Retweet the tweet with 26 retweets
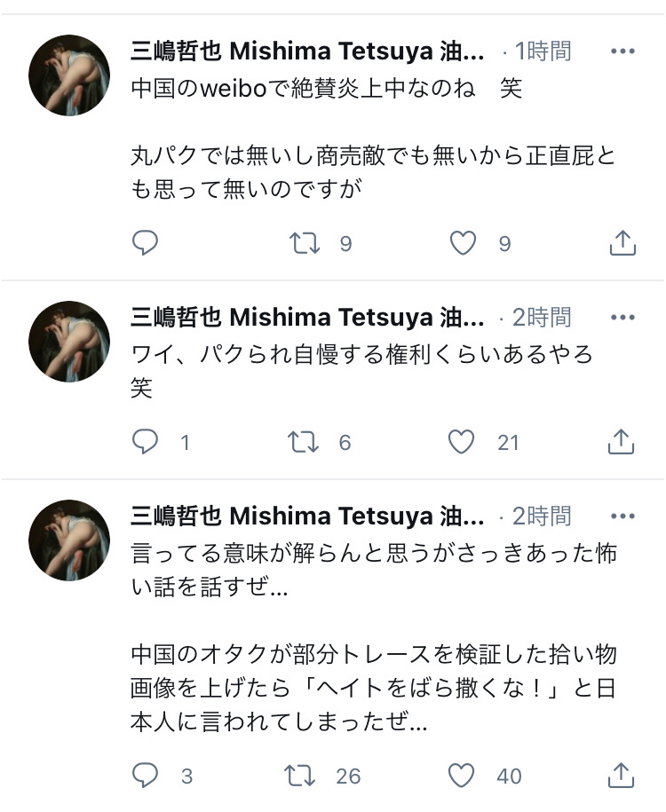 [299, 776]
